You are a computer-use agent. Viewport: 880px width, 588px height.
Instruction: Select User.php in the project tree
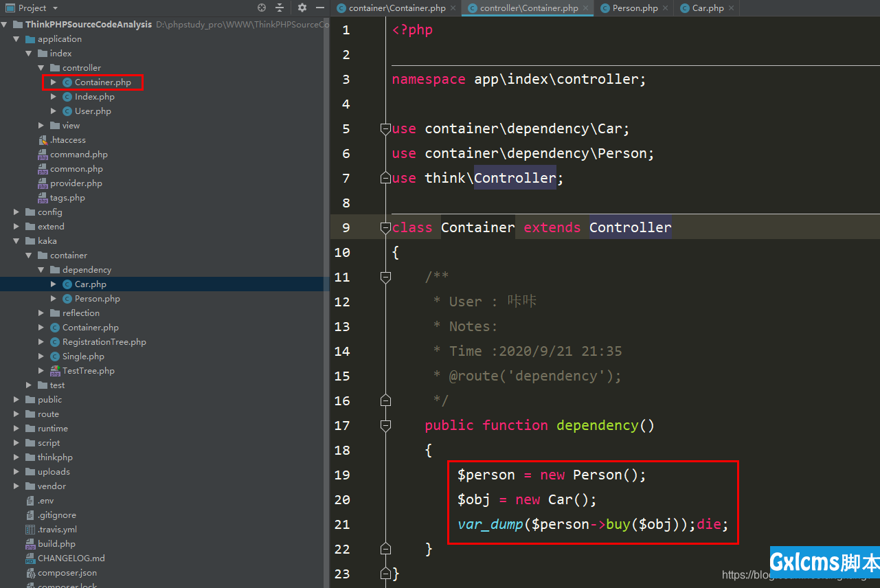(x=93, y=111)
